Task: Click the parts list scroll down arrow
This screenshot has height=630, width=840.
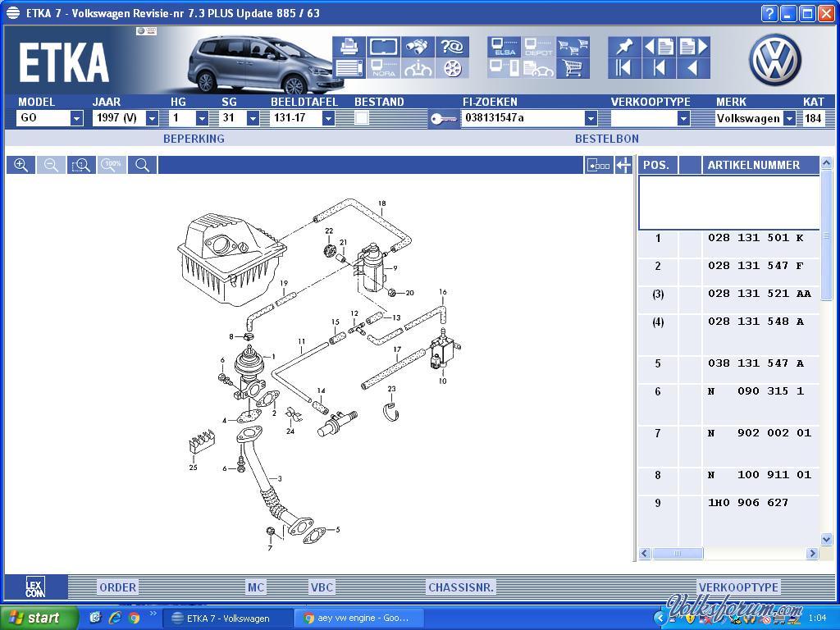Action: (x=826, y=539)
